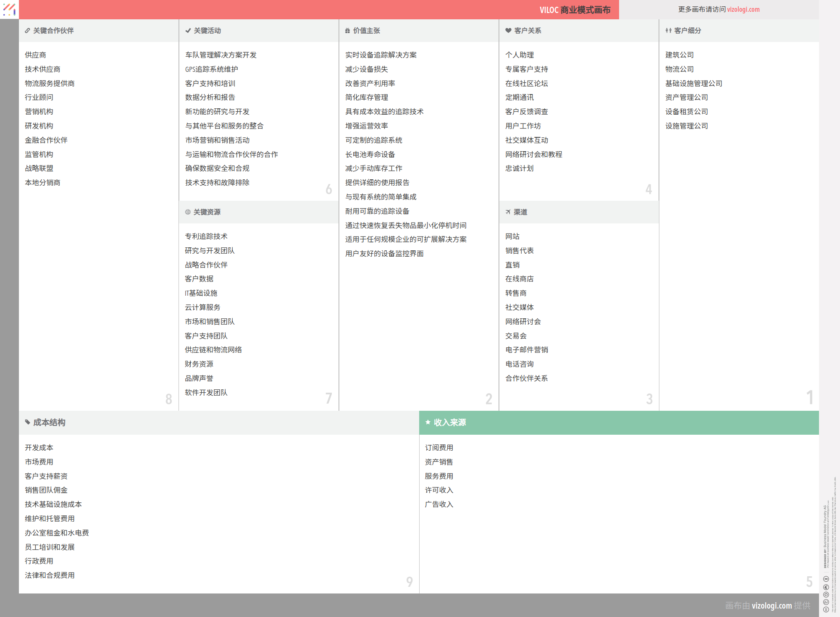The width and height of the screenshot is (840, 617).
Task: Click the checkmark icon beside 关键活动
Action: click(x=188, y=31)
